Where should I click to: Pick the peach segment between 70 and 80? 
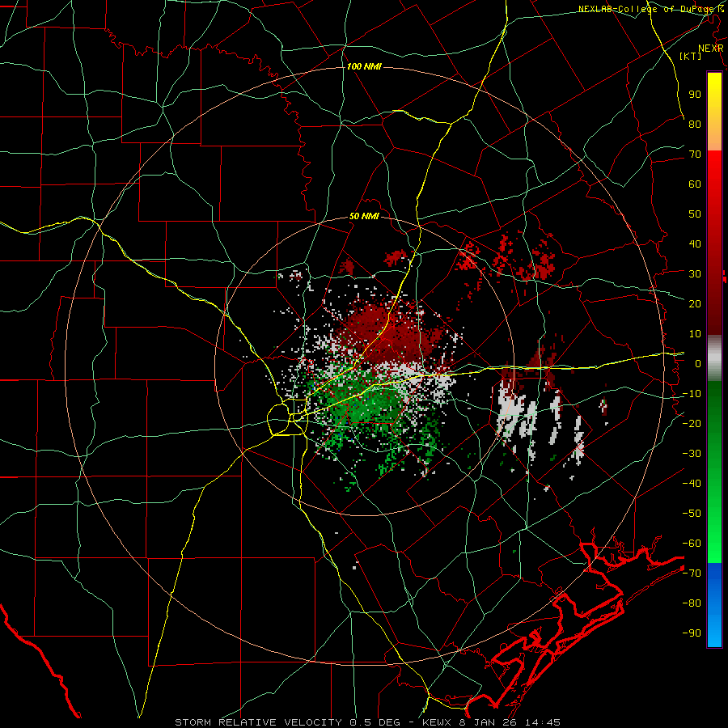(714, 138)
